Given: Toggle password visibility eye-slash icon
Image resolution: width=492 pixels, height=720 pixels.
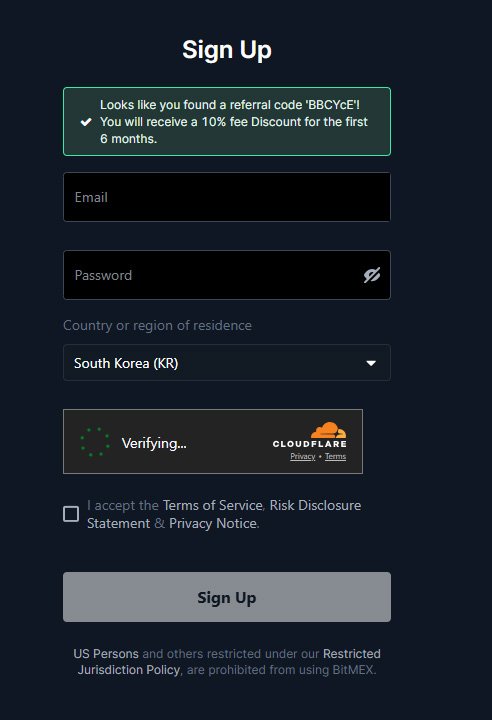Looking at the screenshot, I should pos(372,275).
